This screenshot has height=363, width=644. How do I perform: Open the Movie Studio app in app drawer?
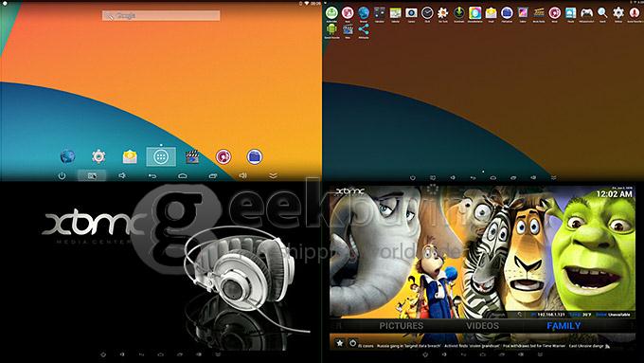coord(539,13)
